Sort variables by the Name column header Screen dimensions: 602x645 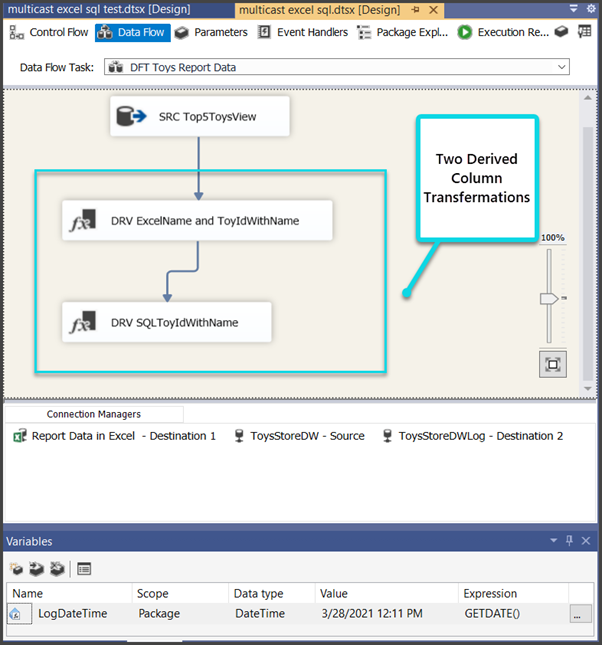[69, 593]
